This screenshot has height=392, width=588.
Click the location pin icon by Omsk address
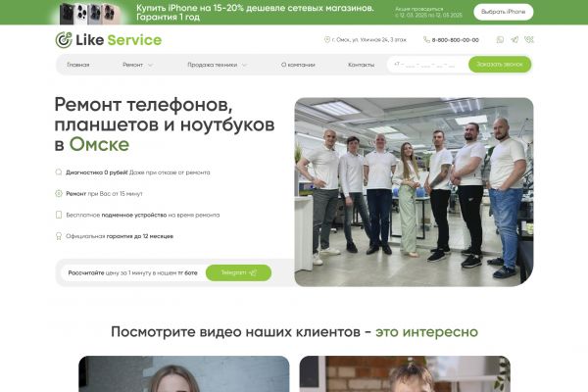327,39
